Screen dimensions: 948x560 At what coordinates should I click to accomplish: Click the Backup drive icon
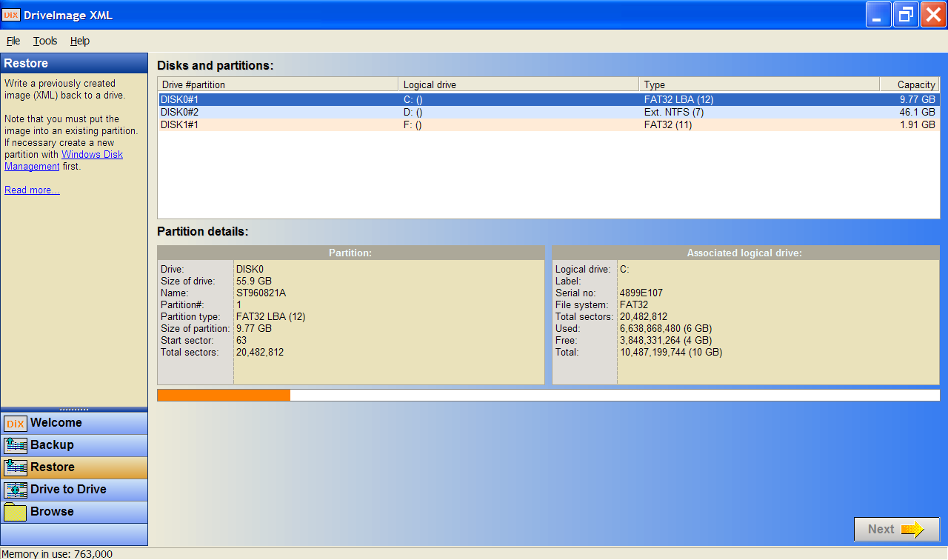point(15,446)
